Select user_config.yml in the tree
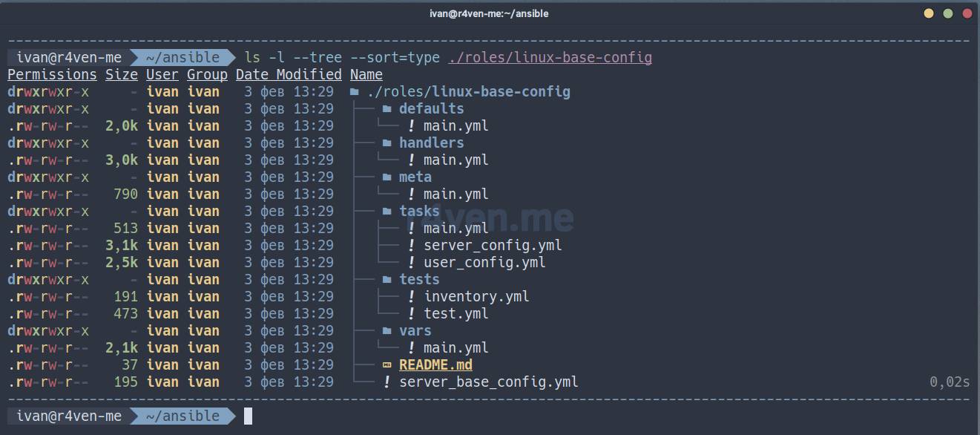980x435 pixels. (x=484, y=263)
